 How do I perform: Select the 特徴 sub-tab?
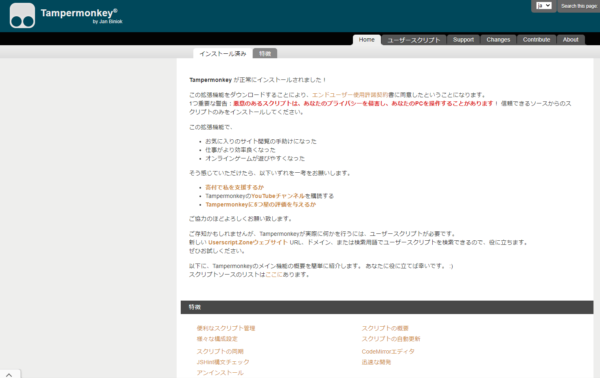pos(265,54)
